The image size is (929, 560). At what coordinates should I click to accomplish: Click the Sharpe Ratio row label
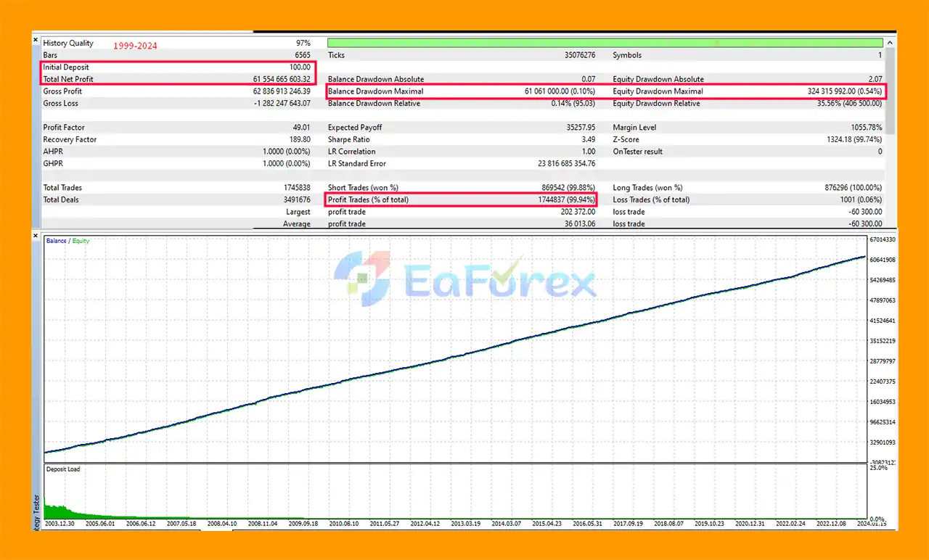[350, 139]
